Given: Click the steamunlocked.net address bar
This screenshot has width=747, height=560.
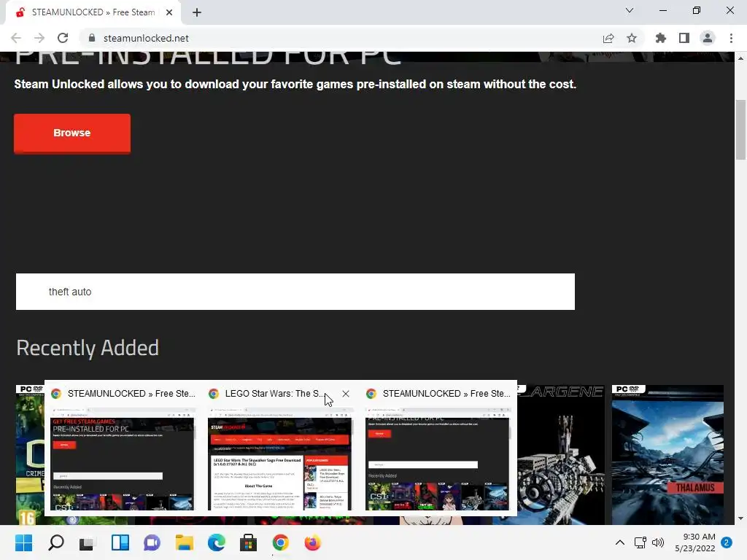Looking at the screenshot, I should 343,38.
